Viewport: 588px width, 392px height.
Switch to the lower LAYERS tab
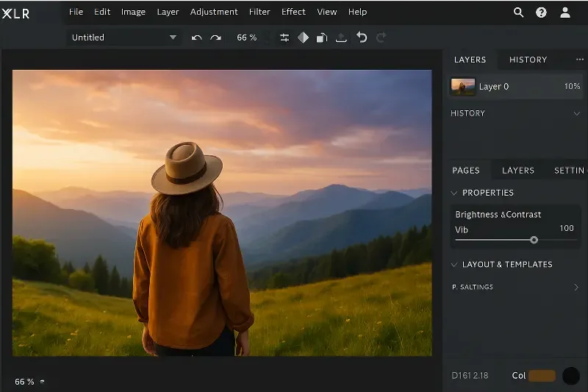(x=518, y=171)
